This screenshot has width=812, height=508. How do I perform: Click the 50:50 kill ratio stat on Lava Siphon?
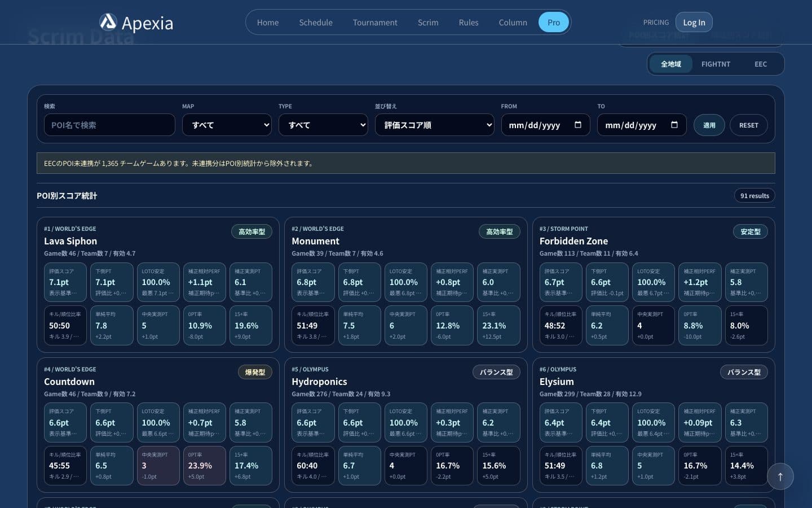coord(65,326)
